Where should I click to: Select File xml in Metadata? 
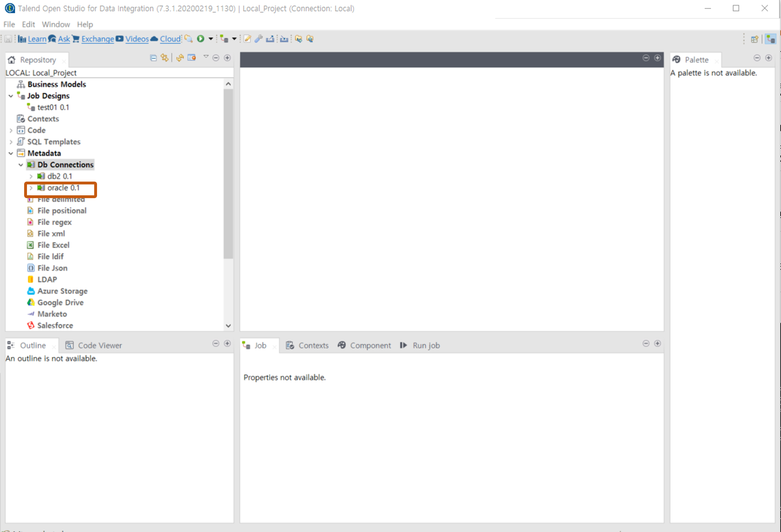click(51, 234)
